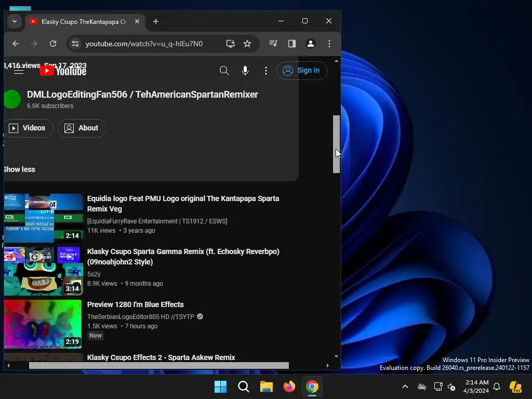Reload the YouTube page
532x399 pixels.
pyautogui.click(x=53, y=44)
